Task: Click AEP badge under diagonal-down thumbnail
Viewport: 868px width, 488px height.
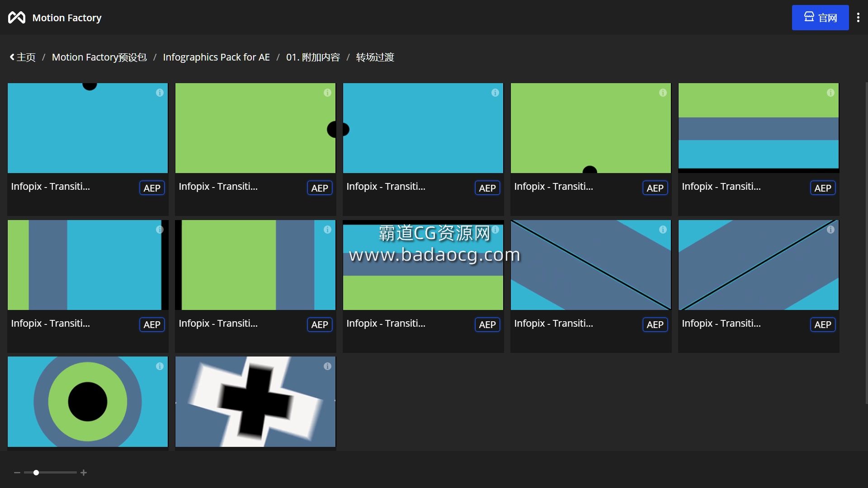Action: (x=655, y=324)
